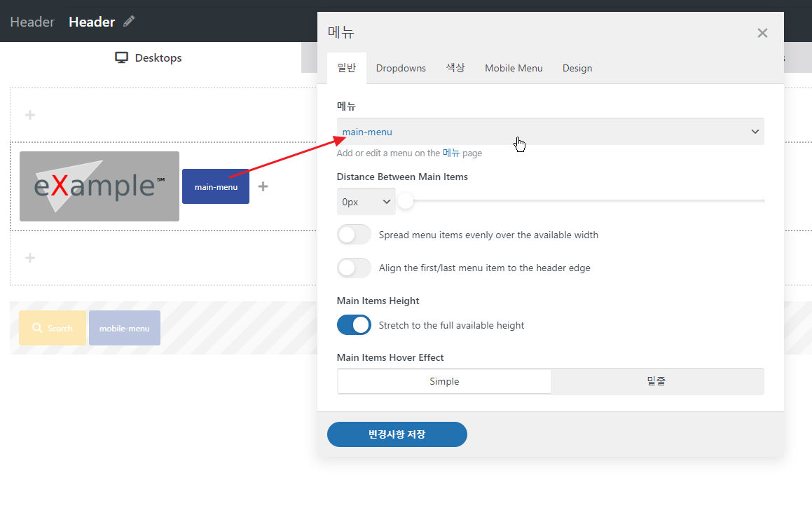Click the Header breadcrumb link
The width and height of the screenshot is (812, 522).
[x=32, y=22]
